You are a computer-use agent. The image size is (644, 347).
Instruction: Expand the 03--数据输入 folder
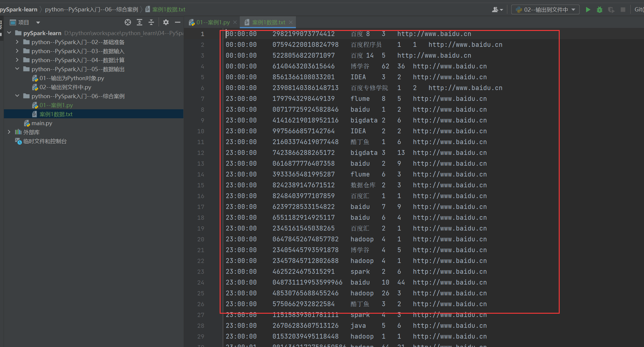17,51
